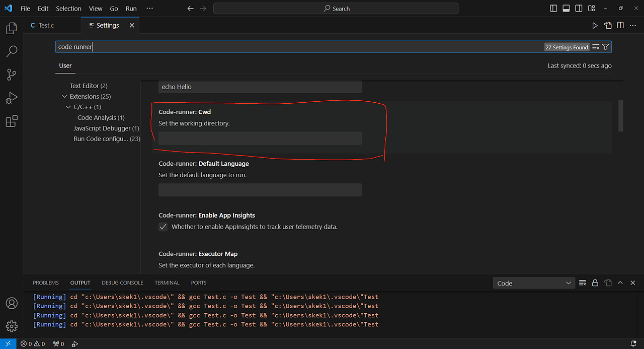Switch to the TERMINAL panel tab

tap(167, 283)
